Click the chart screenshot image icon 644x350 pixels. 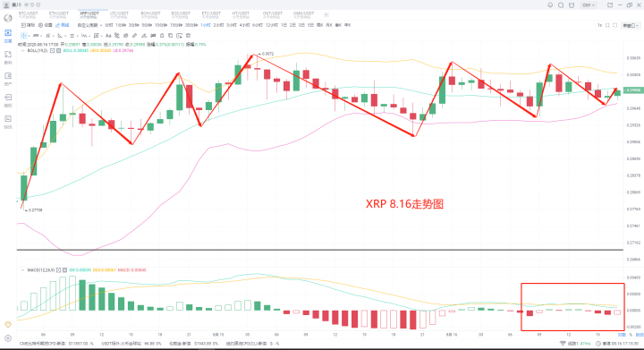tap(180, 36)
